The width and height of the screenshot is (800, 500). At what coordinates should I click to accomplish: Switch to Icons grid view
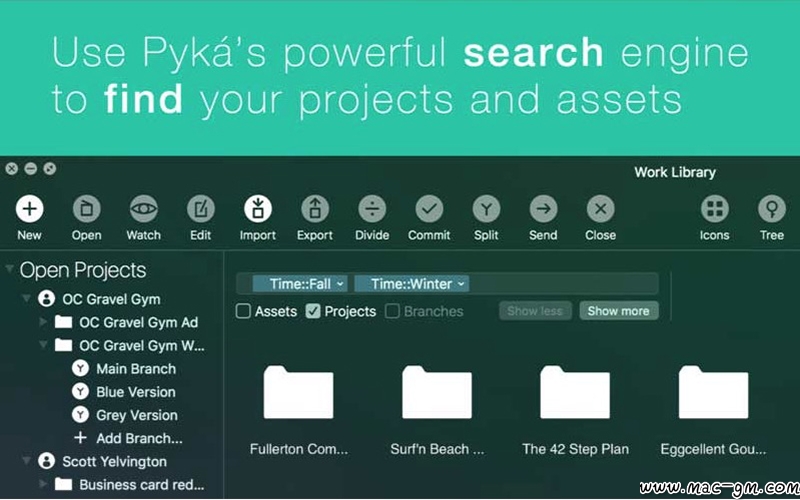click(715, 209)
